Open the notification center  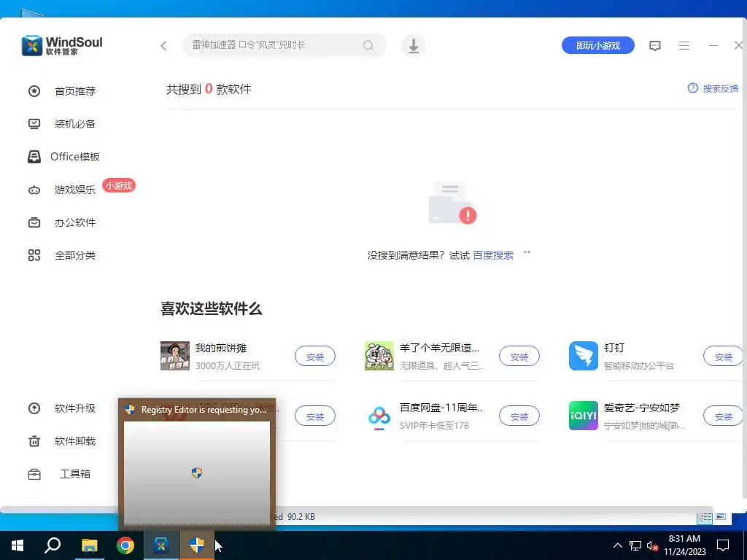723,545
